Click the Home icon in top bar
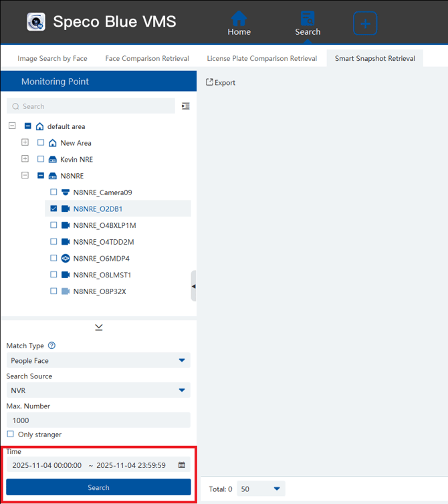The width and height of the screenshot is (448, 504). (239, 18)
